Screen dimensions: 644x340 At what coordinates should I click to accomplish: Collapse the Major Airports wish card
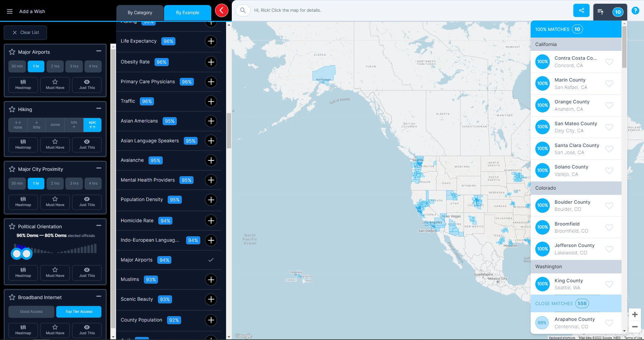click(x=99, y=51)
